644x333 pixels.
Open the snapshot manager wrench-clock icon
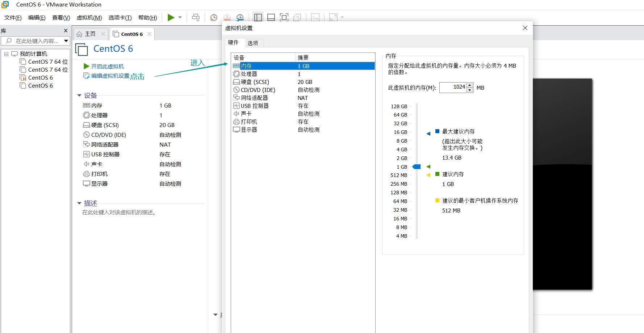coord(240,17)
